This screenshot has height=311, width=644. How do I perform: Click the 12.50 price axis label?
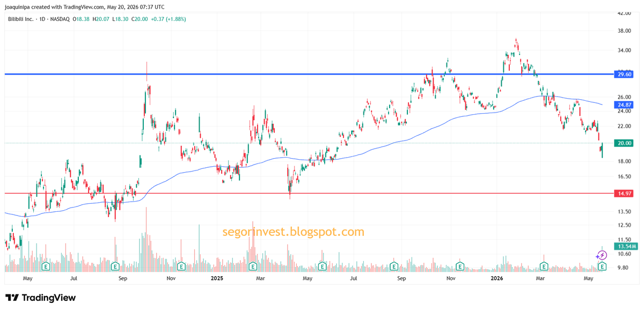tap(624, 225)
